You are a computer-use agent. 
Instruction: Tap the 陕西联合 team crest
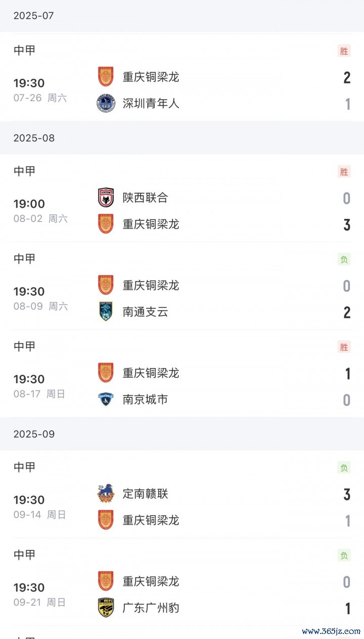coord(106,198)
